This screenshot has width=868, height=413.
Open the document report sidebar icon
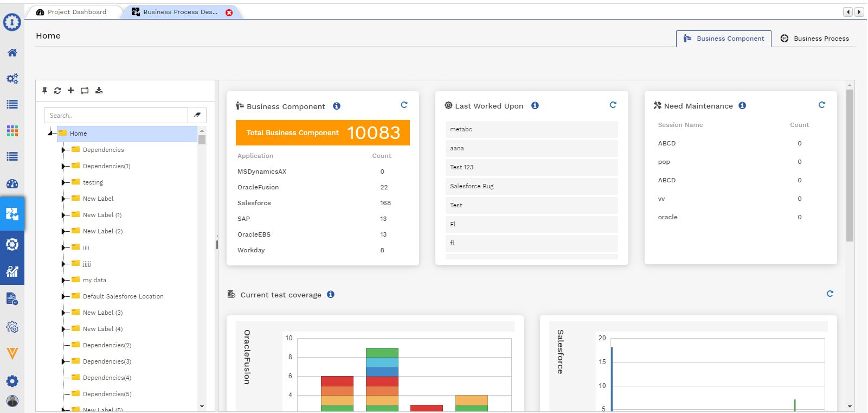click(x=12, y=298)
